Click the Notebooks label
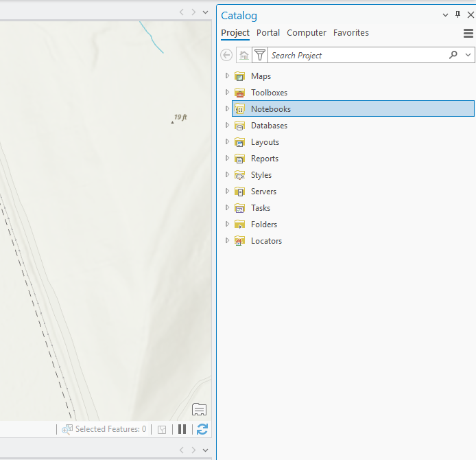The width and height of the screenshot is (476, 460). point(271,108)
